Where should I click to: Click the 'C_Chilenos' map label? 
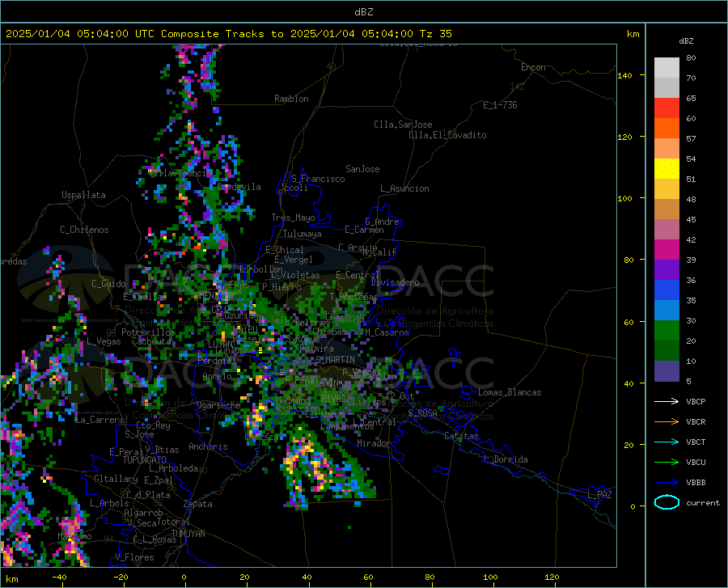tap(84, 230)
